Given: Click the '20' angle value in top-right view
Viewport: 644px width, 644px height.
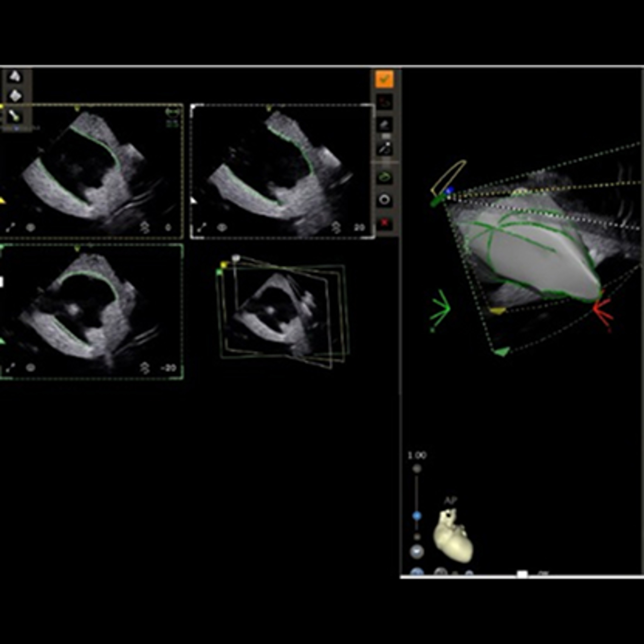Looking at the screenshot, I should click(x=359, y=228).
